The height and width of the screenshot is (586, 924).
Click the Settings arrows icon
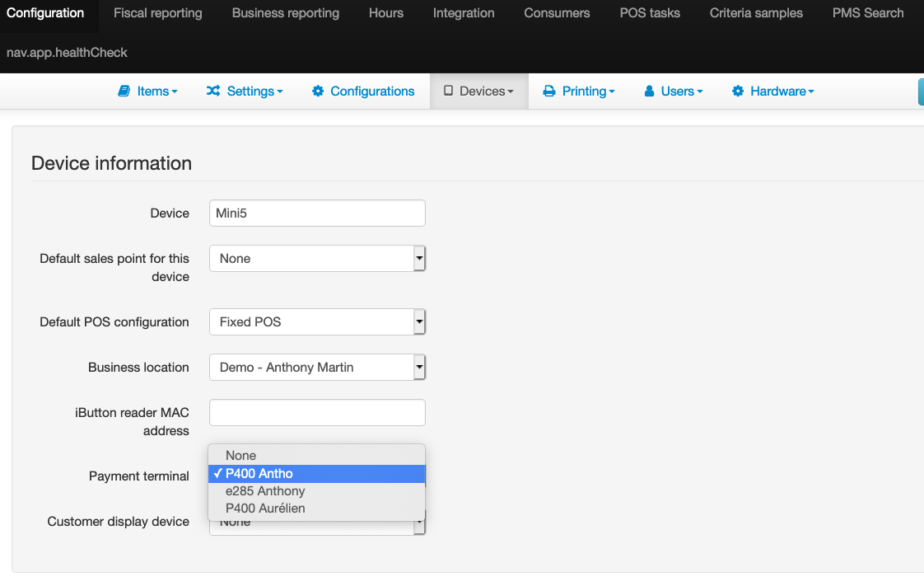pos(216,91)
